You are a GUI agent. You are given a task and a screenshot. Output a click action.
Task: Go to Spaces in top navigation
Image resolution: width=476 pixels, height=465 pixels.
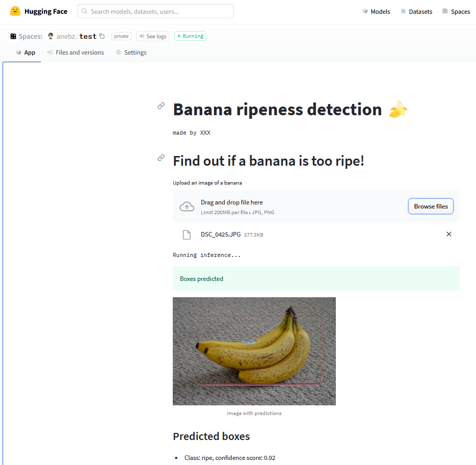click(x=456, y=12)
